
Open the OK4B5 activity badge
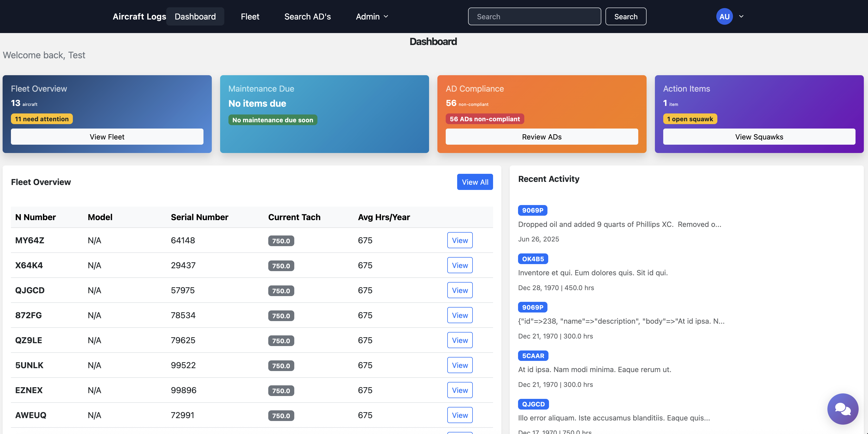pos(533,259)
